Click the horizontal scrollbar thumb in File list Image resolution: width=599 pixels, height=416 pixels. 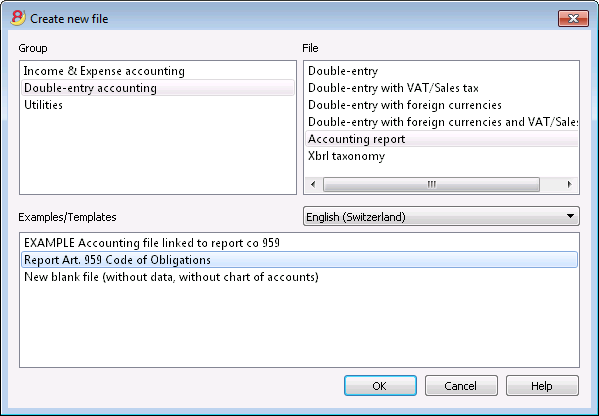(x=431, y=185)
